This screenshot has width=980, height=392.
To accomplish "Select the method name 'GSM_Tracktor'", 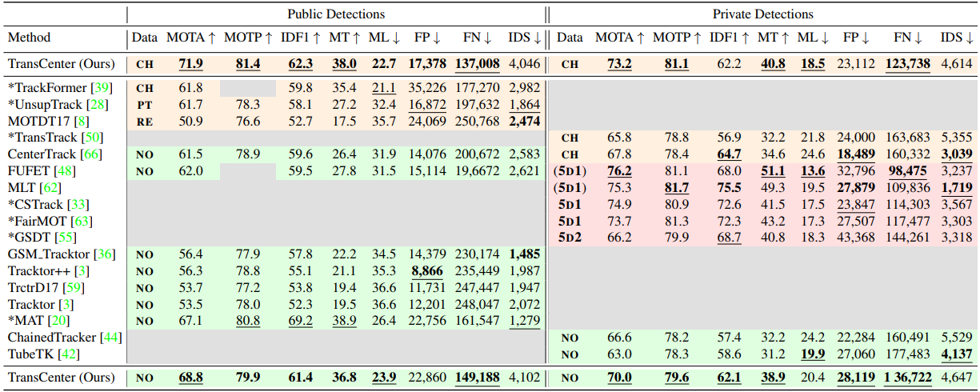I will [x=50, y=254].
